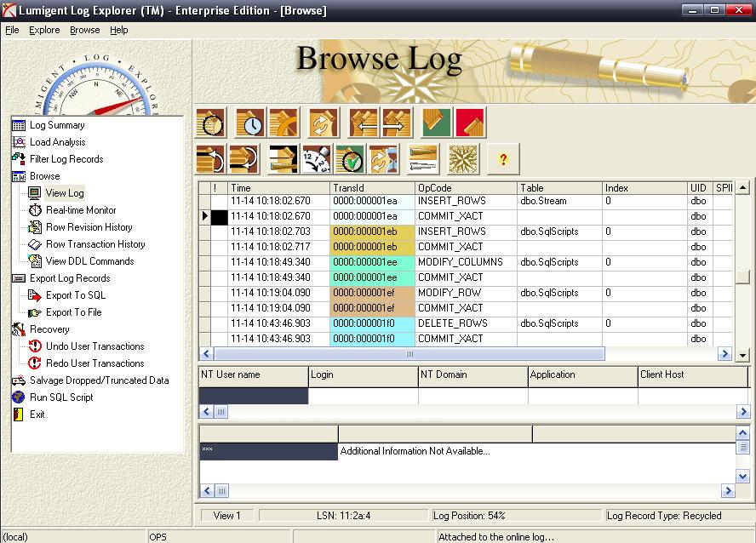This screenshot has width=756, height=543.
Task: Open the Explore menu
Action: click(43, 30)
